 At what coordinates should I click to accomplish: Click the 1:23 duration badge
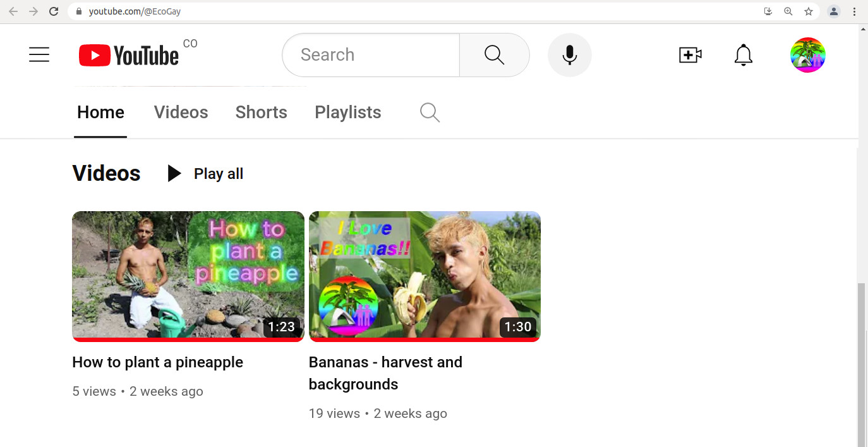[x=282, y=327]
